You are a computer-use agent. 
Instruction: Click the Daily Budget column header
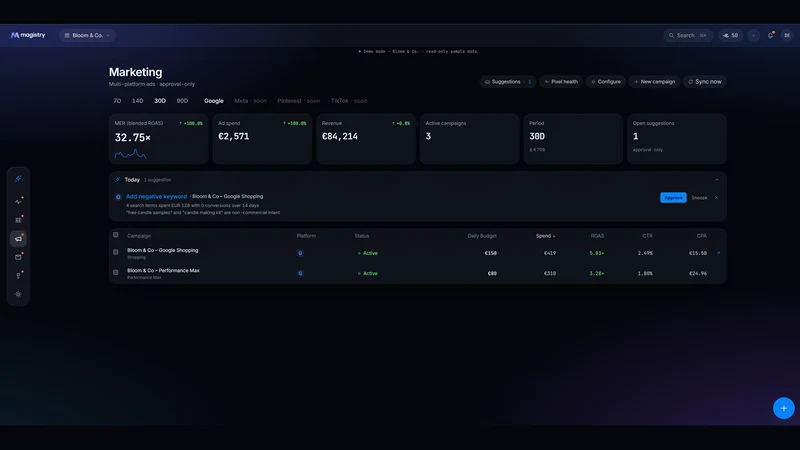click(x=482, y=236)
